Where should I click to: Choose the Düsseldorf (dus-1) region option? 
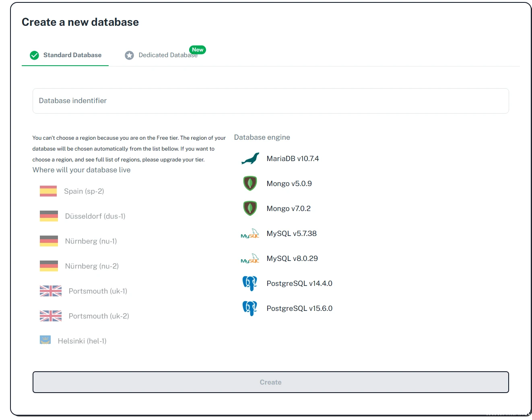[x=95, y=216]
